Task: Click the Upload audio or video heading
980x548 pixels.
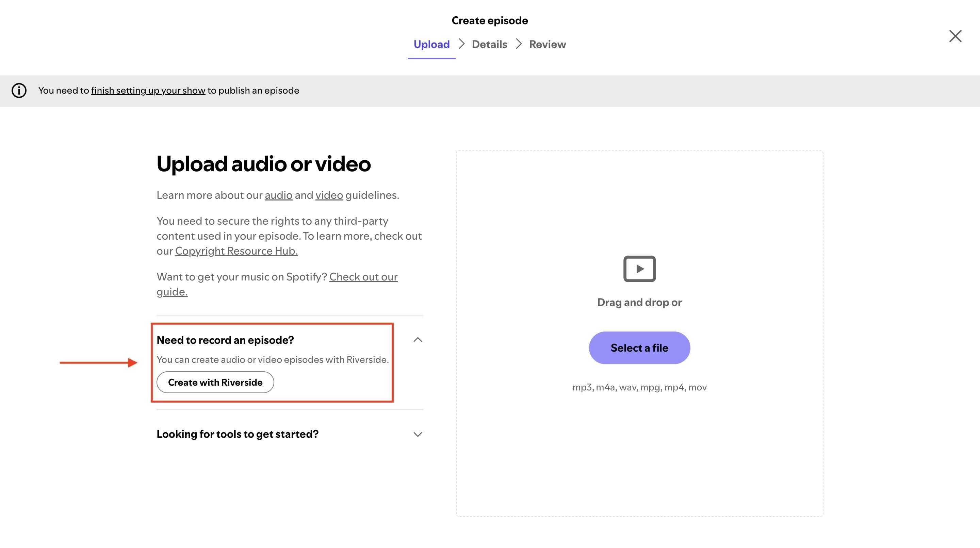Action: click(264, 164)
